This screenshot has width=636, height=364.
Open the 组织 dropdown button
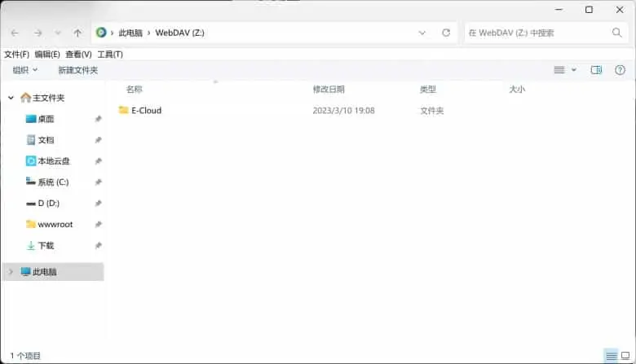click(24, 70)
